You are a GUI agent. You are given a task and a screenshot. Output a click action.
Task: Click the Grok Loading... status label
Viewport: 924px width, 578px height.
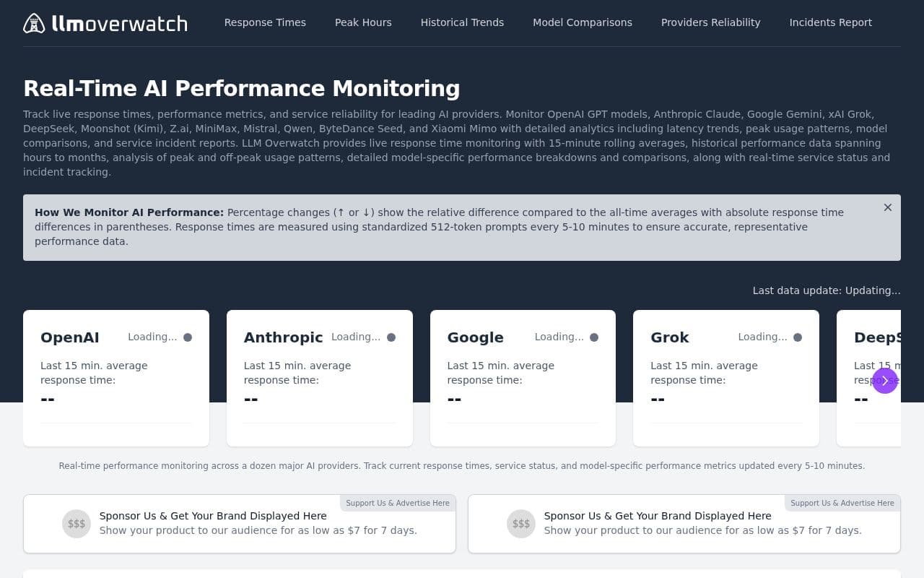(x=762, y=337)
